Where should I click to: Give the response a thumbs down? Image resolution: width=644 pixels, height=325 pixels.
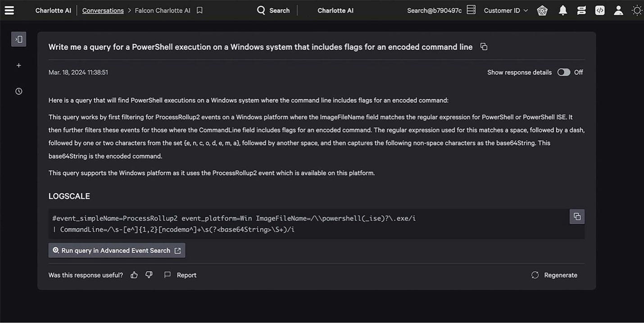click(149, 275)
